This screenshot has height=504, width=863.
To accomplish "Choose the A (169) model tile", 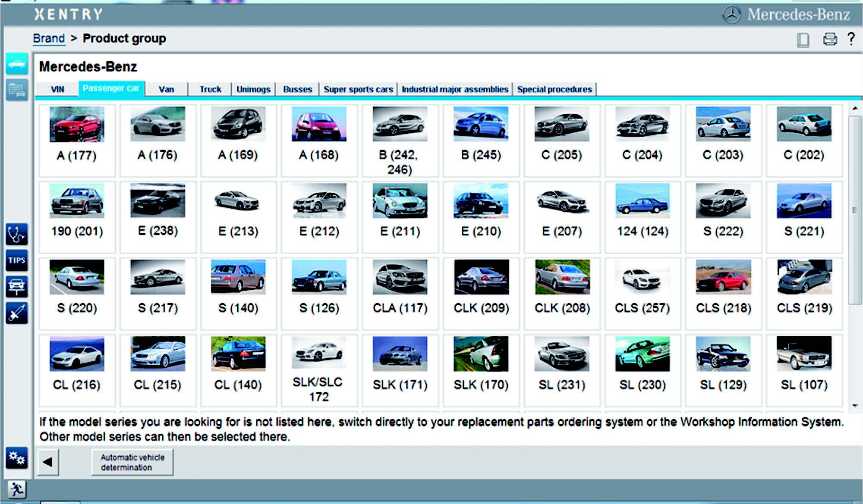I will (x=238, y=141).
